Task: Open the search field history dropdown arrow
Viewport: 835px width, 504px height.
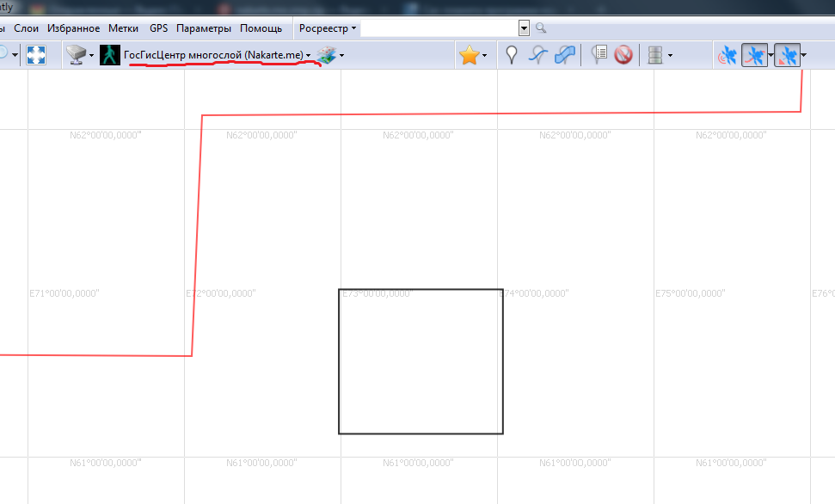Action: pos(524,28)
